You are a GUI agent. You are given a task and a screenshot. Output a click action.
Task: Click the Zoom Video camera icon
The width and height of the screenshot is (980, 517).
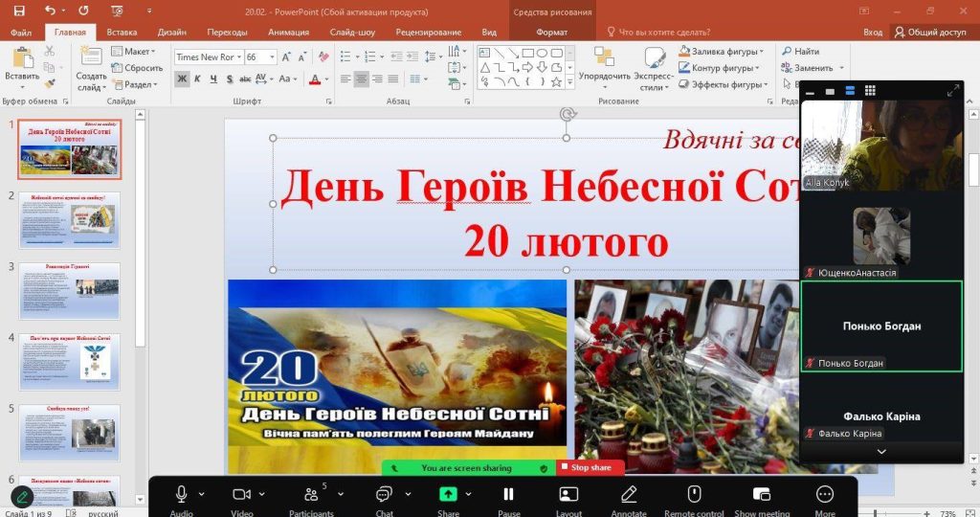click(241, 494)
